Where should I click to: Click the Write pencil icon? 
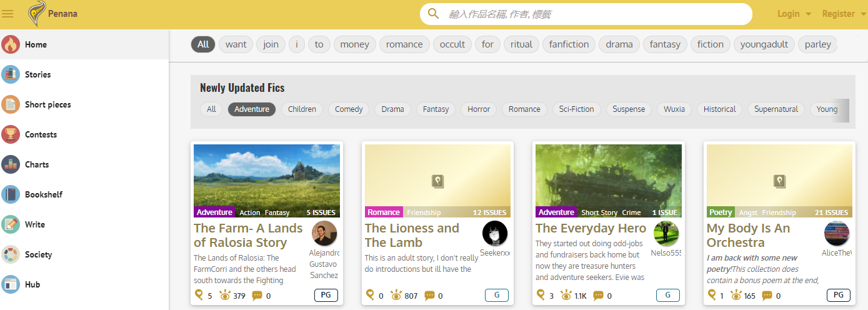(x=11, y=224)
